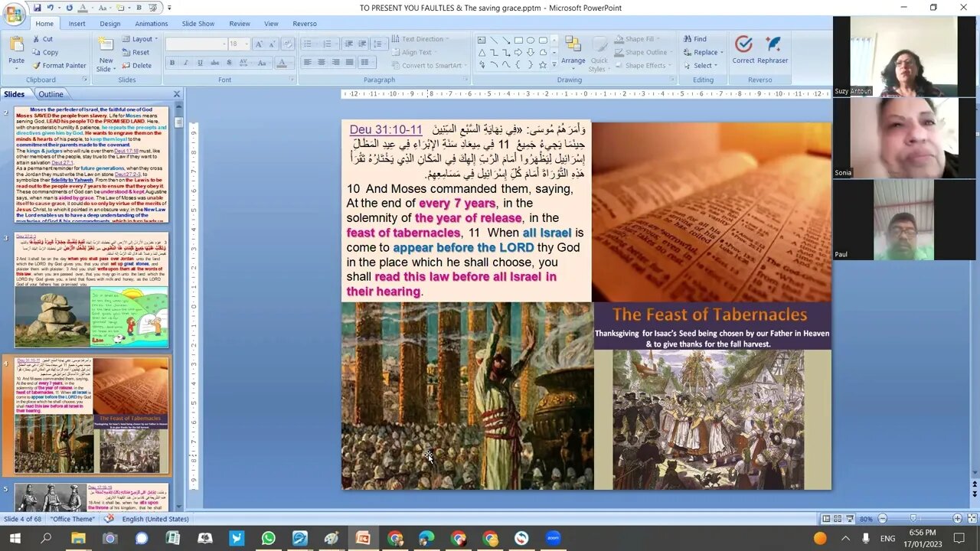Open the Quick Styles gallery

pos(599,54)
